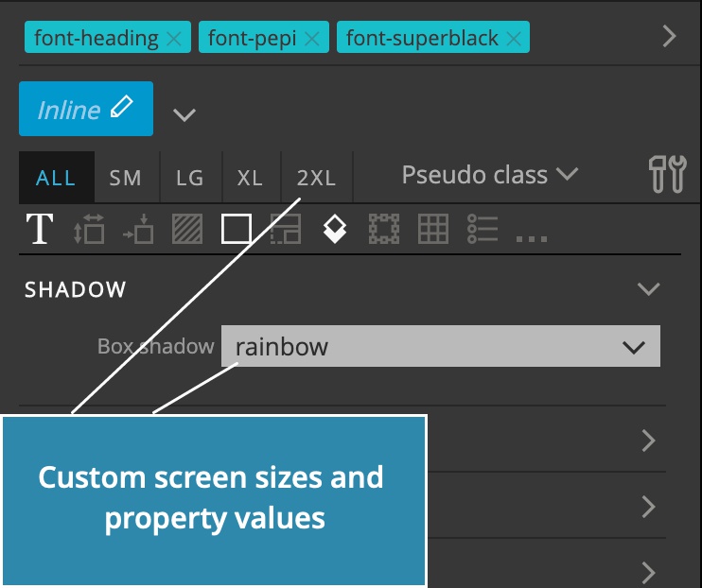The width and height of the screenshot is (702, 588).
Task: Open the Box shadow rainbow dropdown
Action: (x=441, y=346)
